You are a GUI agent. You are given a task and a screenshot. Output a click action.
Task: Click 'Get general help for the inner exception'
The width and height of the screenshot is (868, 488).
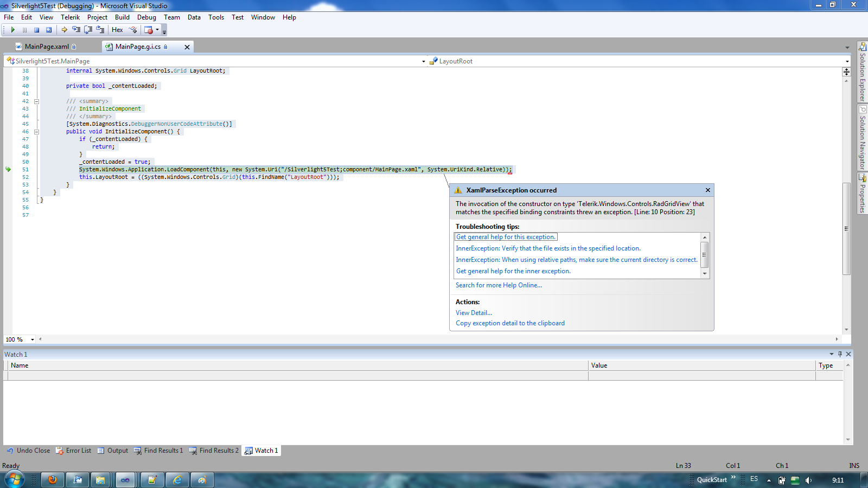coord(513,271)
